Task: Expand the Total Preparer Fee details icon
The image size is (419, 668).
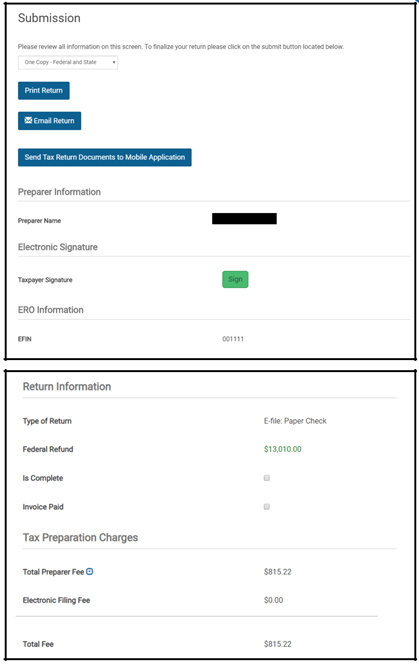Action: (x=89, y=572)
